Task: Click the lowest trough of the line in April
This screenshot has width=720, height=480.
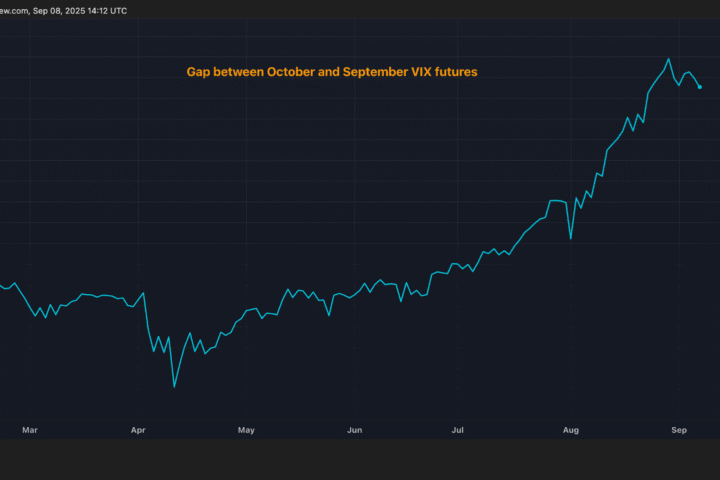Action: (174, 387)
